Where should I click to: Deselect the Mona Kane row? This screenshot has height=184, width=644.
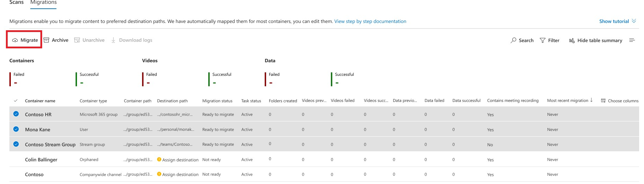pos(16,129)
